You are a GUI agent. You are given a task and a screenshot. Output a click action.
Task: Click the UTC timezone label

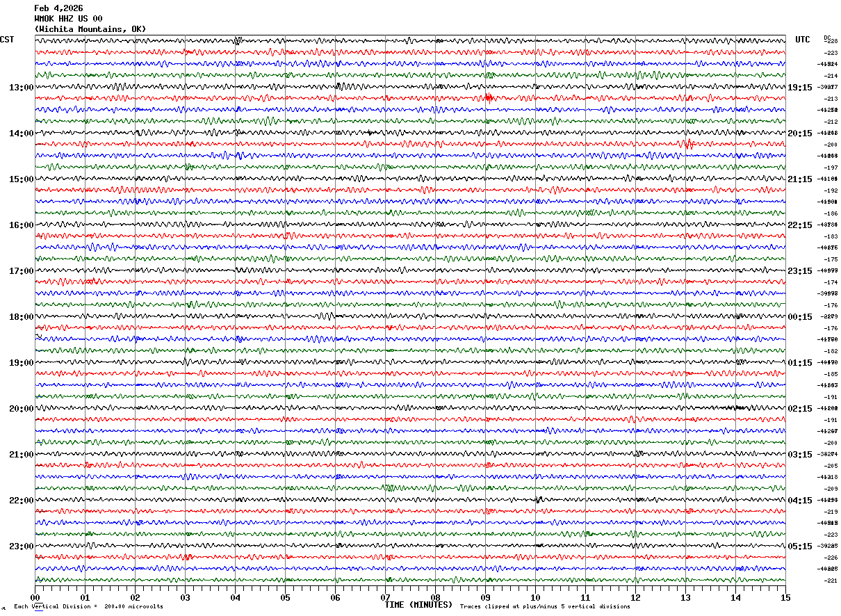click(x=803, y=40)
